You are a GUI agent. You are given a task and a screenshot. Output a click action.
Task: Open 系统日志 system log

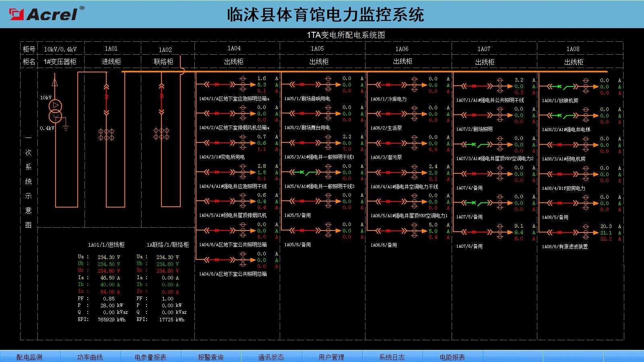click(392, 357)
